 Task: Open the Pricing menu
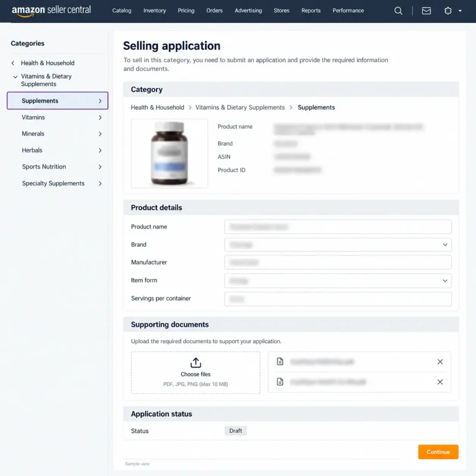click(x=186, y=11)
